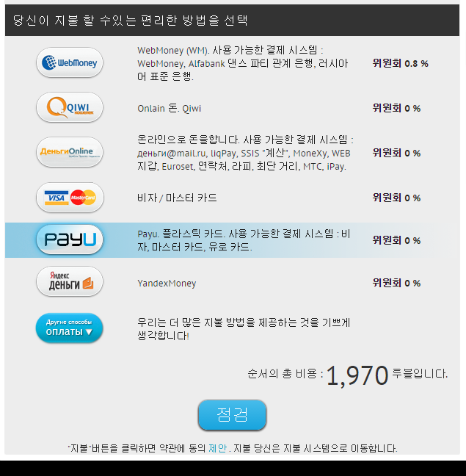Click the Payu 플라스틱 카드 description text
The height and width of the screenshot is (476, 466).
click(x=244, y=240)
